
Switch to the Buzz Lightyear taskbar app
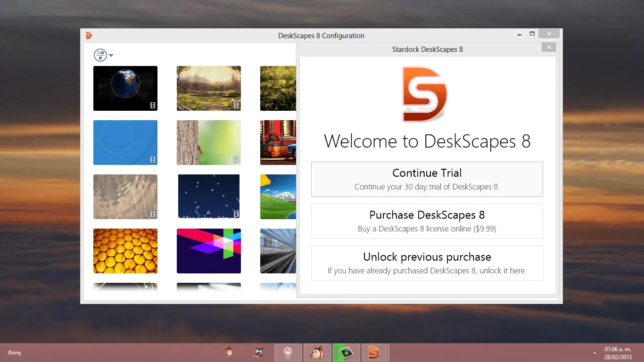[288, 353]
